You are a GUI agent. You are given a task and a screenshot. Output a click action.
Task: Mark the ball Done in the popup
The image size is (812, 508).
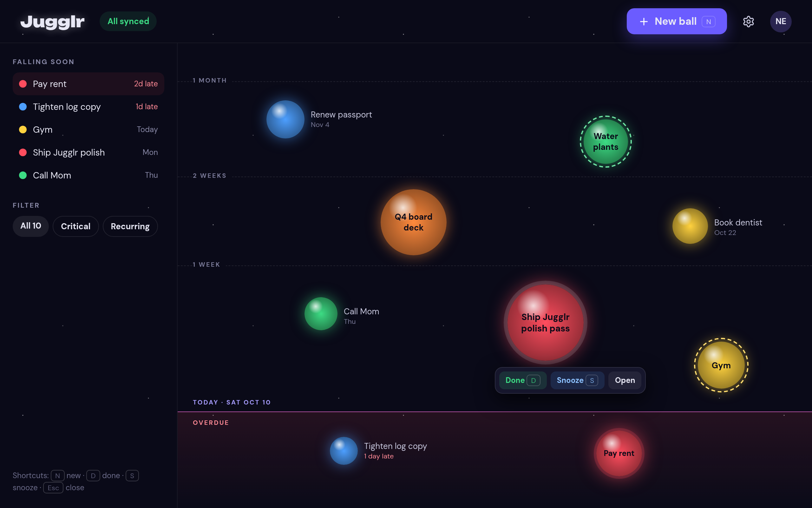[522, 380]
